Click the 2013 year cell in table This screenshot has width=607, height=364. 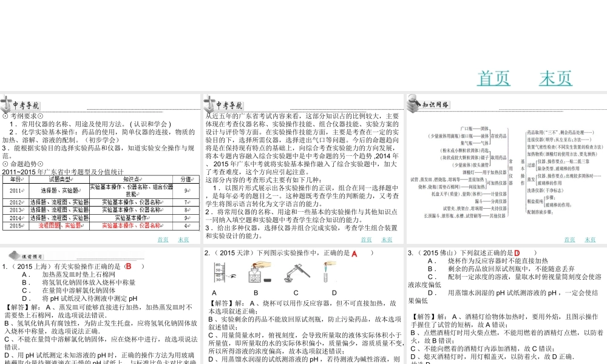pos(16,210)
